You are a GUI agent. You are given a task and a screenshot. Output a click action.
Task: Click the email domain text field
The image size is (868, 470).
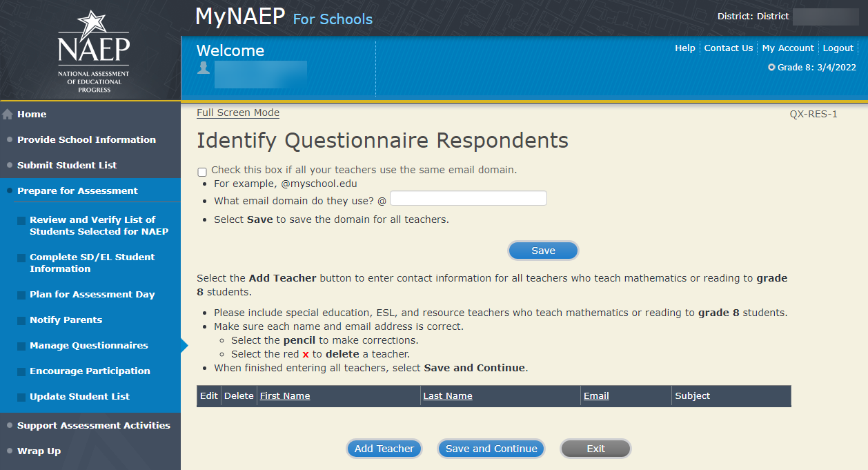tap(468, 199)
